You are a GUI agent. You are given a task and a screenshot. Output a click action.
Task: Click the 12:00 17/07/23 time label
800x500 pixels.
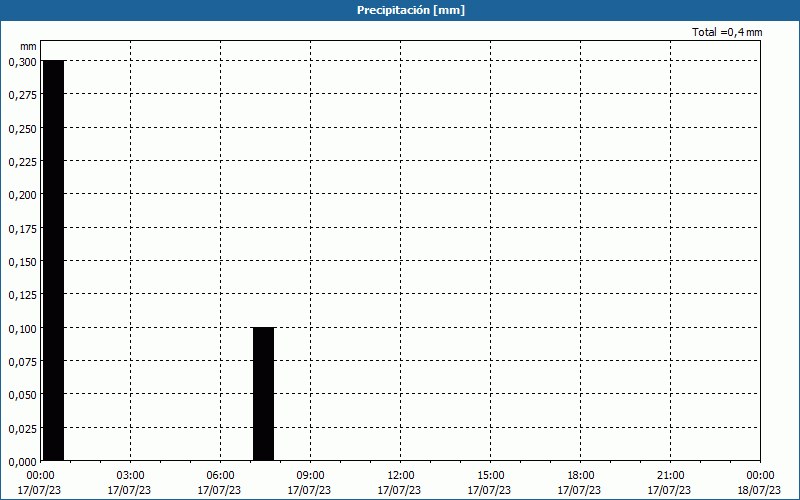(x=399, y=483)
